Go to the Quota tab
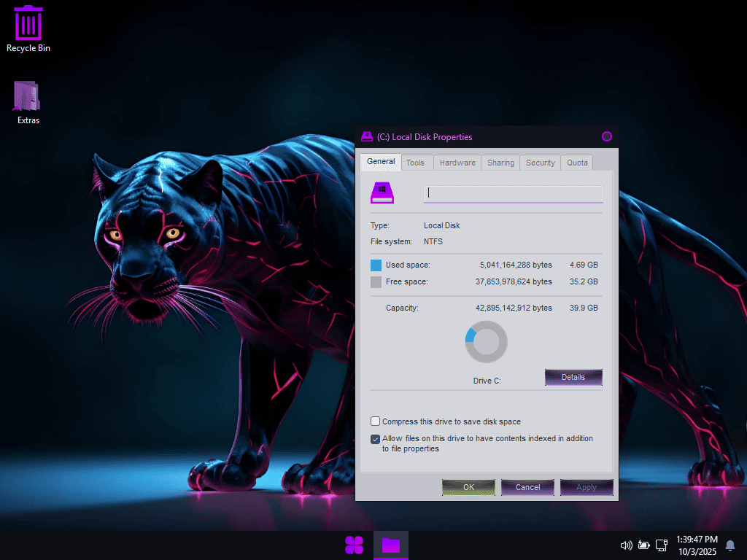This screenshot has width=747, height=560. 577,163
